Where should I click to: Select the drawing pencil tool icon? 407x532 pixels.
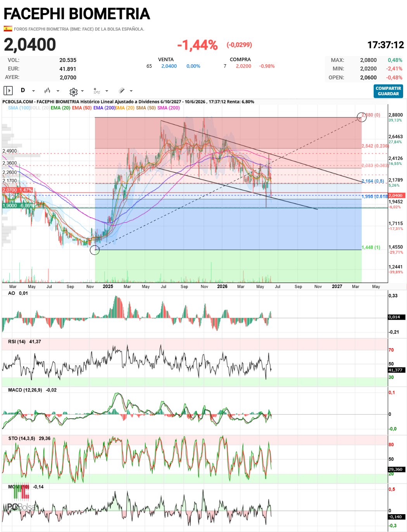pyautogui.click(x=122, y=91)
